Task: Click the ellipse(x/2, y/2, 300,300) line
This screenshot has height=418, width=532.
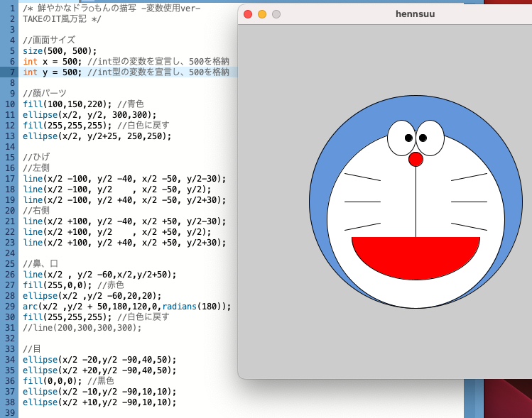Action: point(89,115)
